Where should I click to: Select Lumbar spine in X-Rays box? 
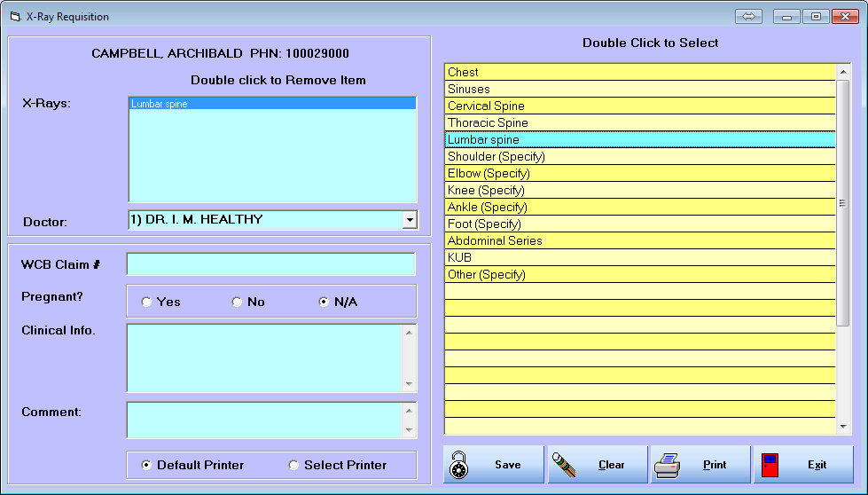click(271, 104)
